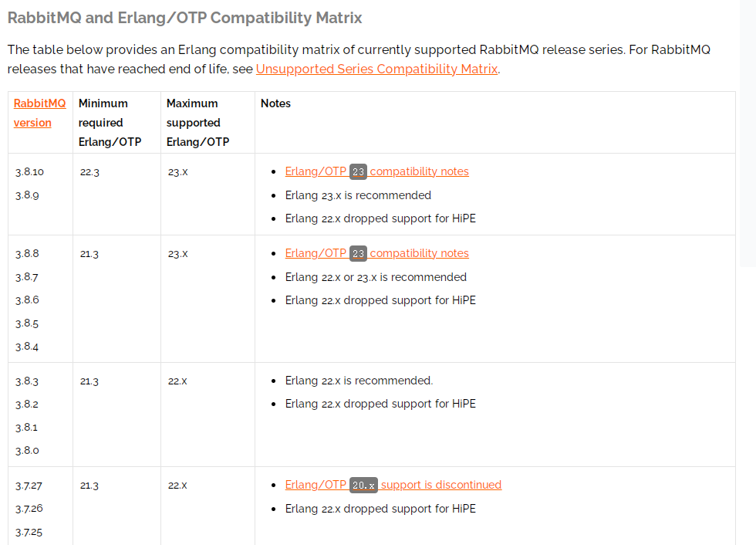Click the Maximum supported Erlang/OTP column header
Screen dimensions: 756x545
coord(197,122)
